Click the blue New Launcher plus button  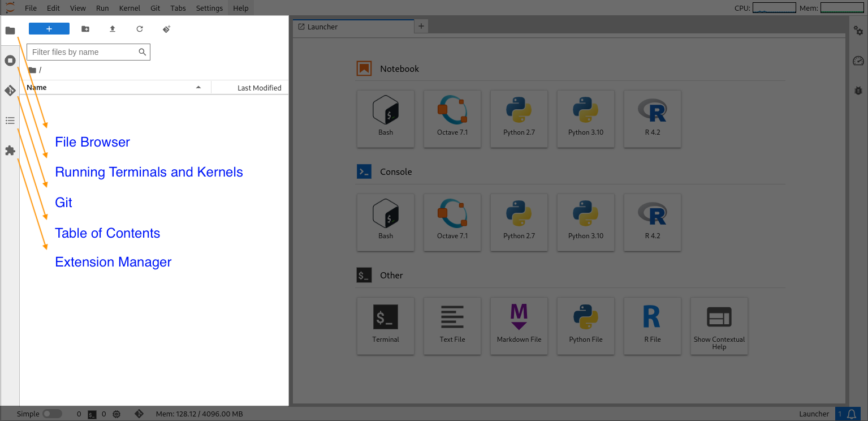(x=49, y=29)
